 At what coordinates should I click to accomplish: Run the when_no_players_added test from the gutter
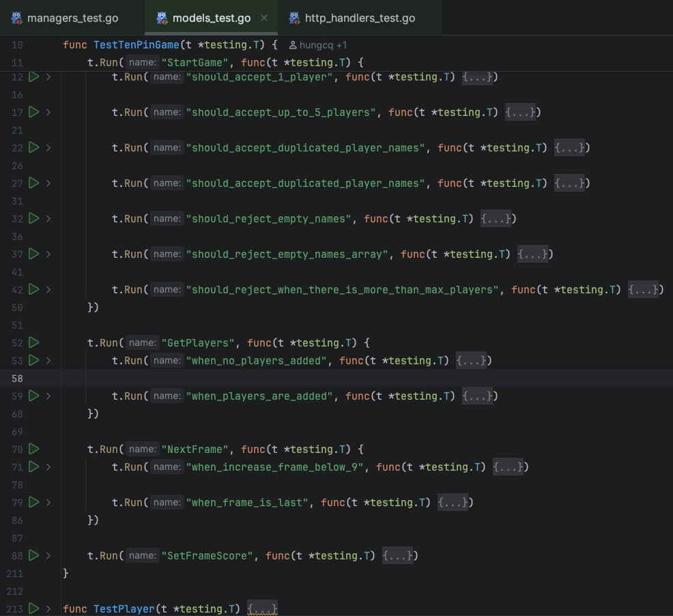click(x=34, y=360)
